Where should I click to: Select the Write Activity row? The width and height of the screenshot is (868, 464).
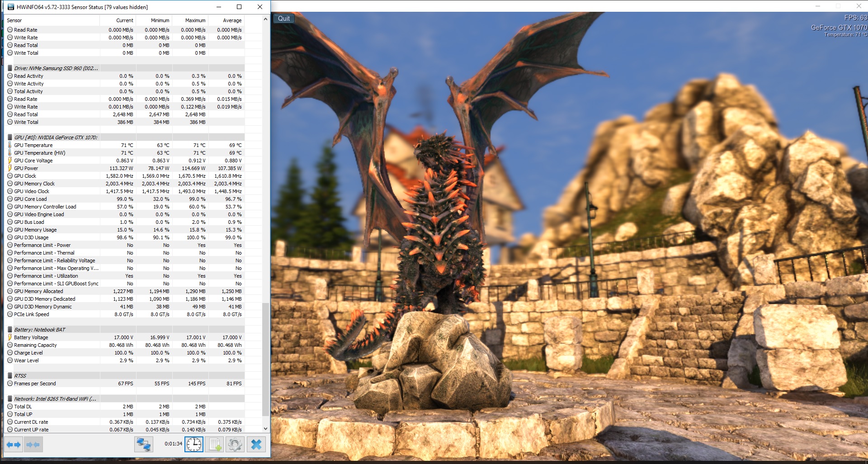click(125, 84)
